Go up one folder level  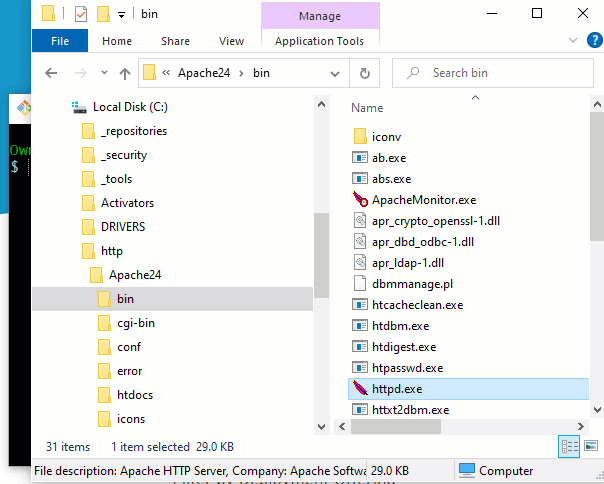125,73
